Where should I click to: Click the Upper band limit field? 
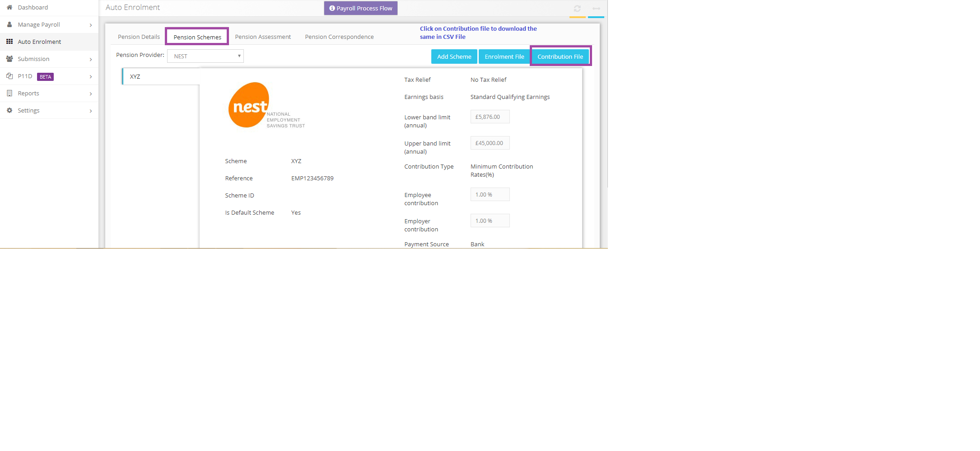(x=490, y=143)
